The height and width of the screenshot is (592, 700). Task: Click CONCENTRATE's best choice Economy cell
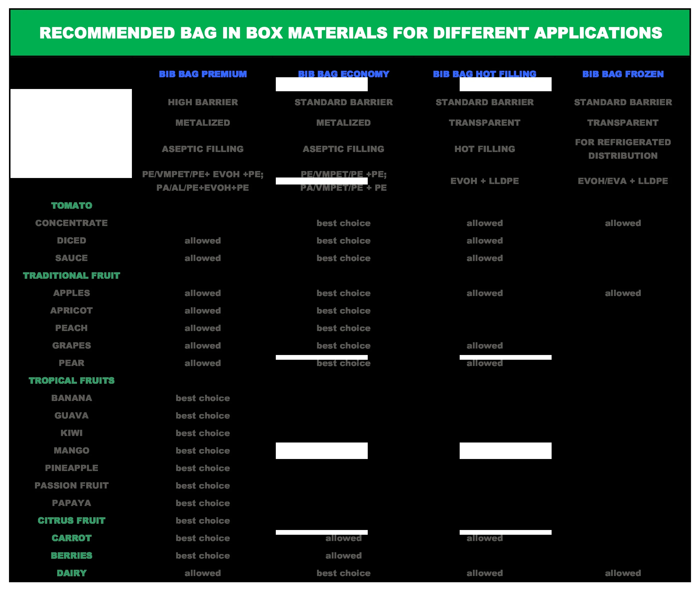[344, 223]
